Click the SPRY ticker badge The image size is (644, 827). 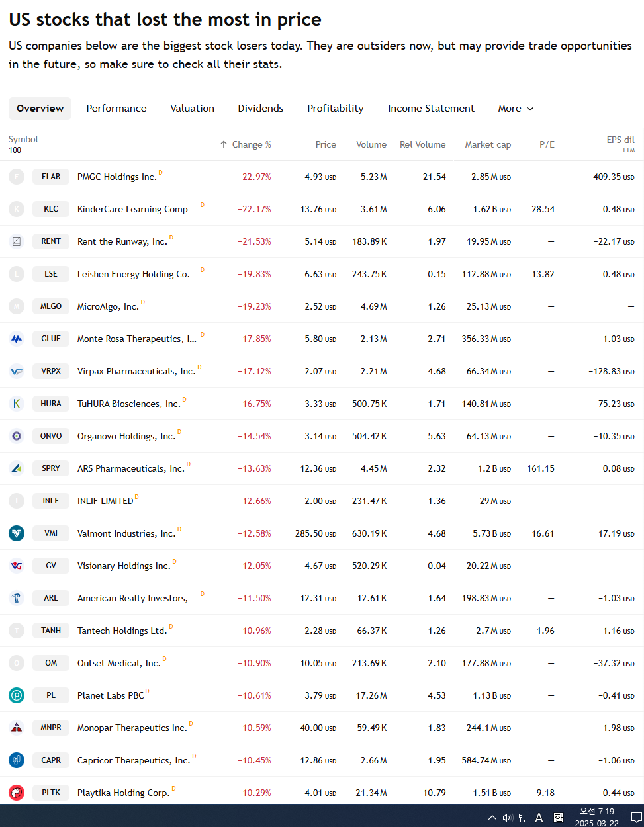(51, 468)
